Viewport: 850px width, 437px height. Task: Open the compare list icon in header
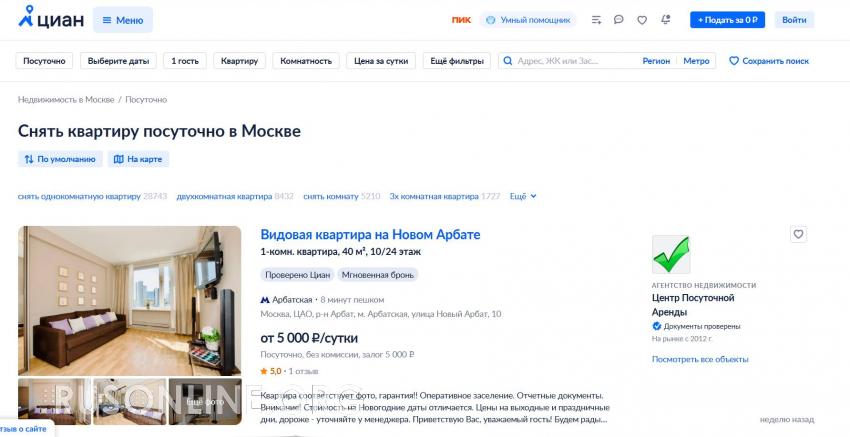(597, 20)
